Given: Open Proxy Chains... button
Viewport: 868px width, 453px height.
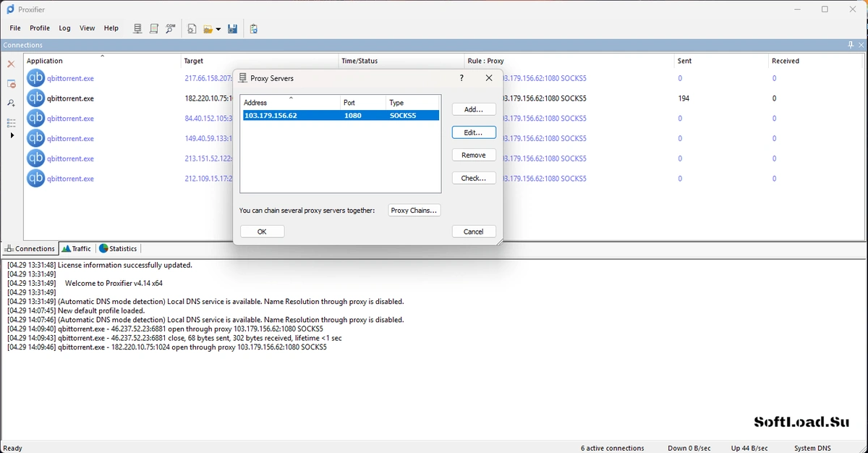Looking at the screenshot, I should (414, 211).
